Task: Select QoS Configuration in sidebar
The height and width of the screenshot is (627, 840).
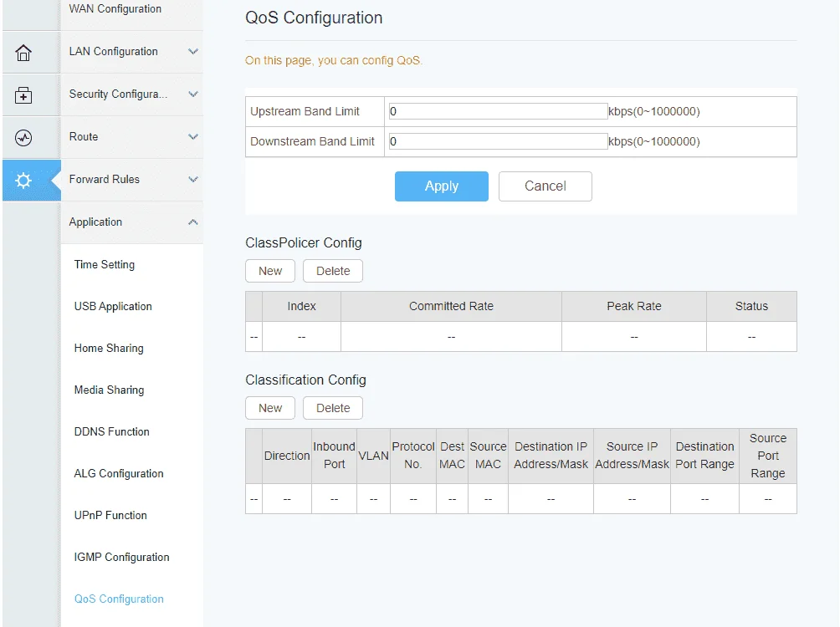Action: (119, 599)
